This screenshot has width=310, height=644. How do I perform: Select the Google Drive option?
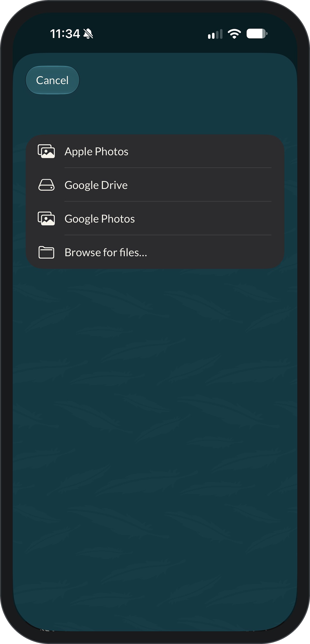pos(155,185)
